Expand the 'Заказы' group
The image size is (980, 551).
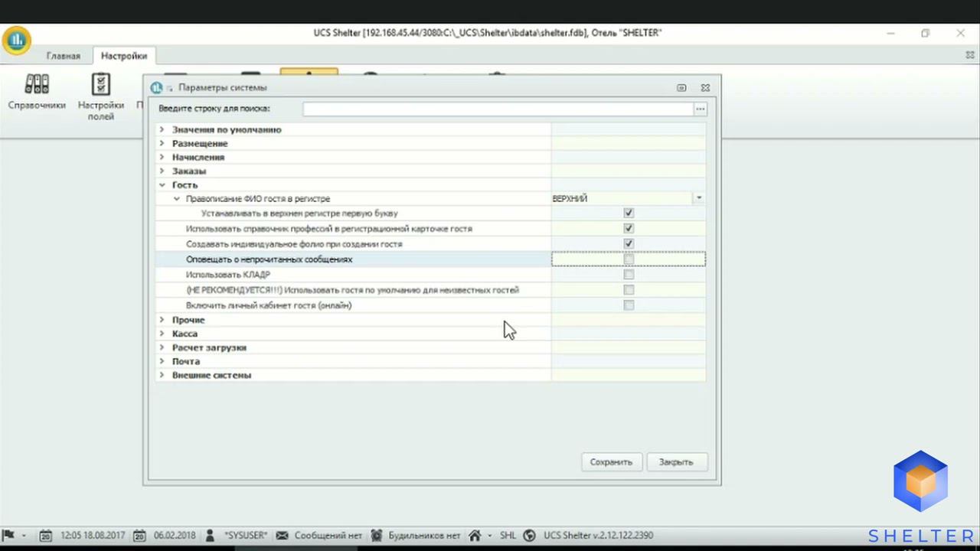point(162,171)
